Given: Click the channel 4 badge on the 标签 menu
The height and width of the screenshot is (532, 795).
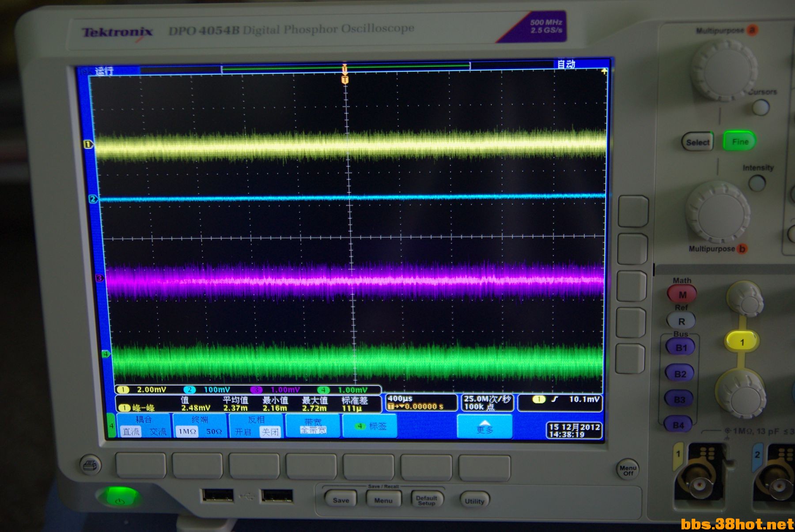Looking at the screenshot, I should pos(360,426).
